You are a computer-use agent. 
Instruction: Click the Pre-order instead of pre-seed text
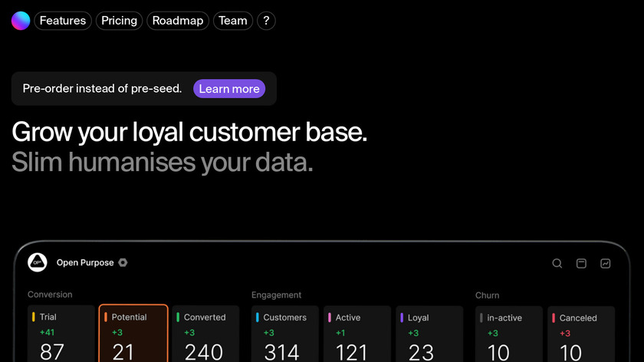[102, 89]
